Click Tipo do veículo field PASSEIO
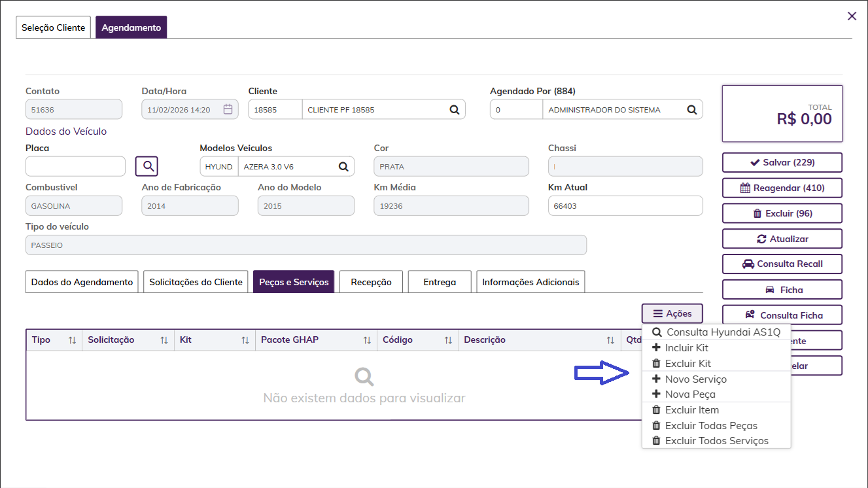Screen dimensions: 868x488 pyautogui.click(x=306, y=245)
